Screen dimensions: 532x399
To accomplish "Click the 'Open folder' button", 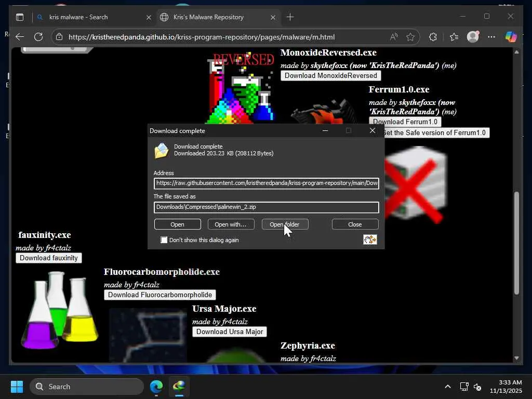I will pos(285,224).
